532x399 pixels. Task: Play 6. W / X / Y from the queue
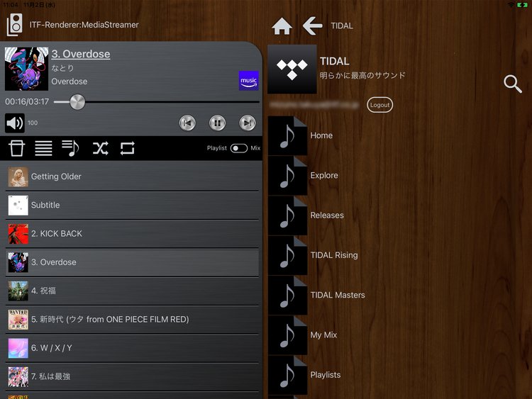(x=133, y=348)
